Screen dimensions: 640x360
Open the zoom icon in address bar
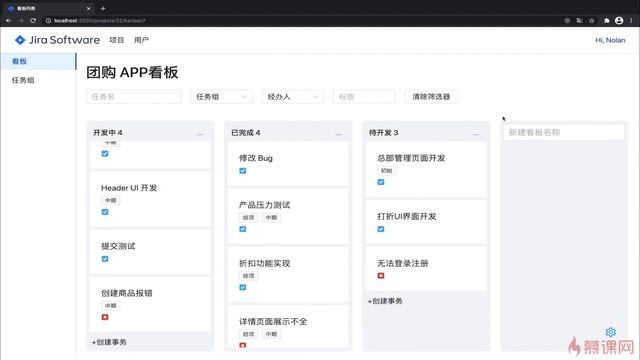coord(567,20)
